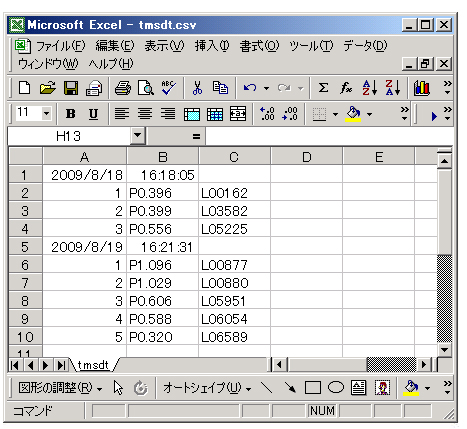Image resolution: width=467 pixels, height=429 pixels.
Task: Expand the Name Box H13 dropdown
Action: pyautogui.click(x=137, y=136)
